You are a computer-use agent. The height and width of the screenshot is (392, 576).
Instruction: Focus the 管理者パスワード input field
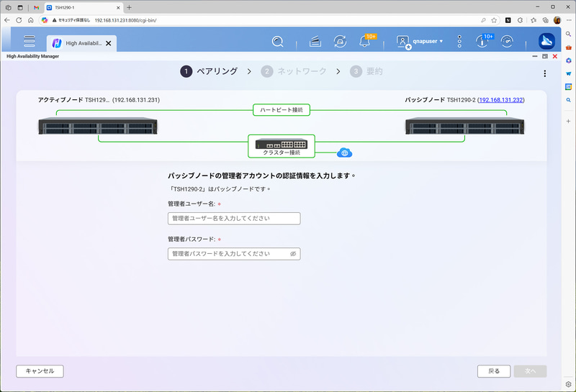coord(234,254)
